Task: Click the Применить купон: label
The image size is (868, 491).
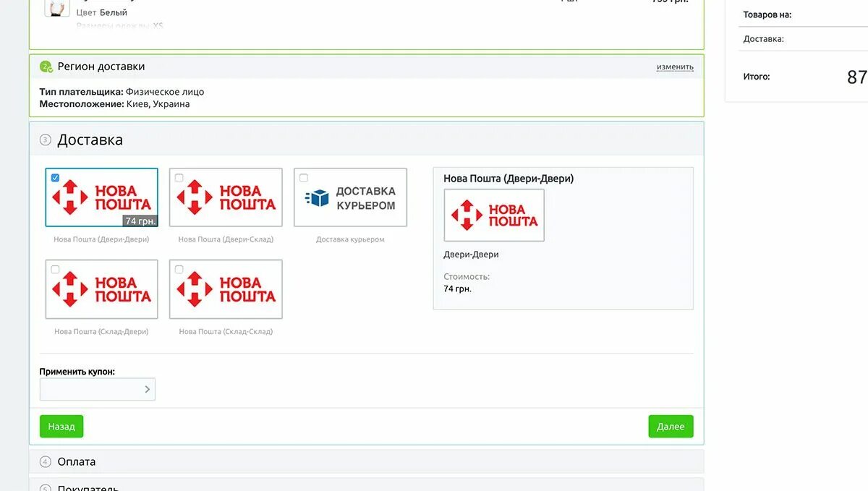Action: tap(77, 372)
